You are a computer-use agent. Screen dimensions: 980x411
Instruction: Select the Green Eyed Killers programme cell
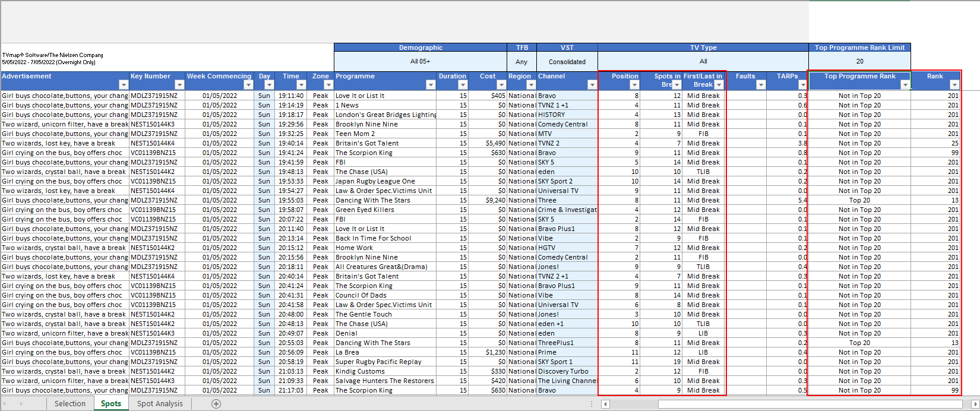click(x=385, y=210)
